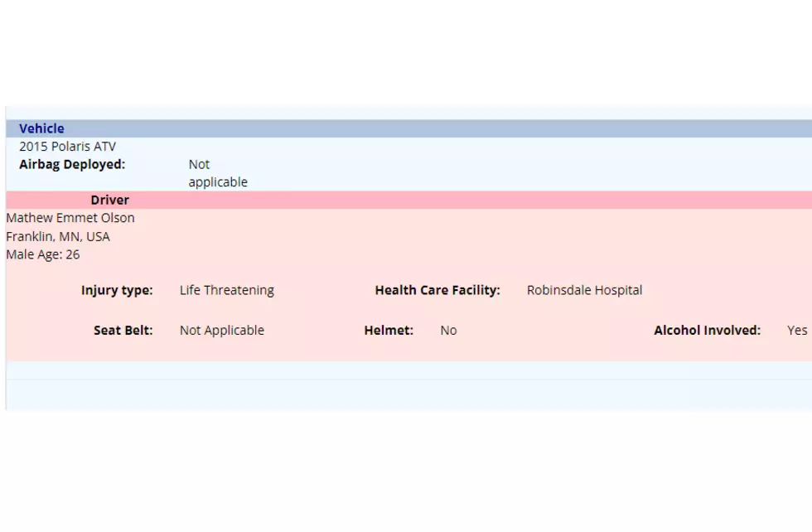Click the Male Age: 26 line
Screen dimensions: 812x532
43,254
